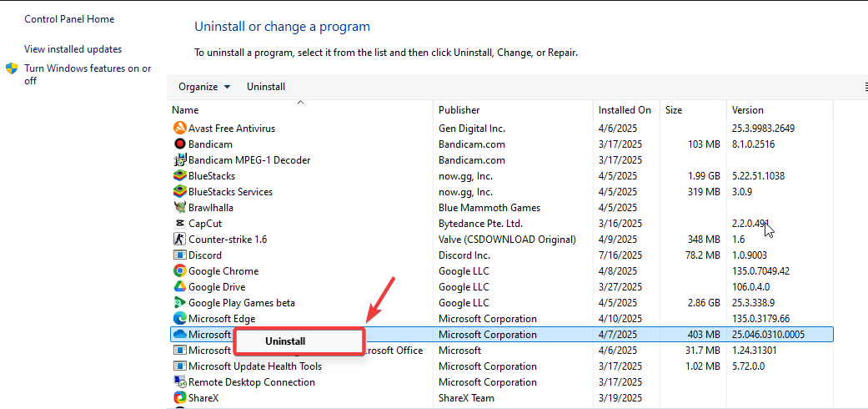Open Control Panel Home link

pyautogui.click(x=69, y=19)
